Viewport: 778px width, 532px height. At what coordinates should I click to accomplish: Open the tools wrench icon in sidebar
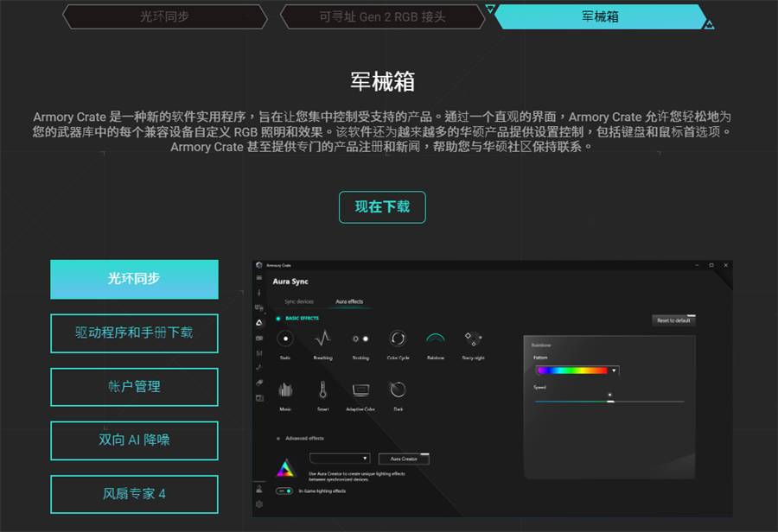(x=259, y=368)
